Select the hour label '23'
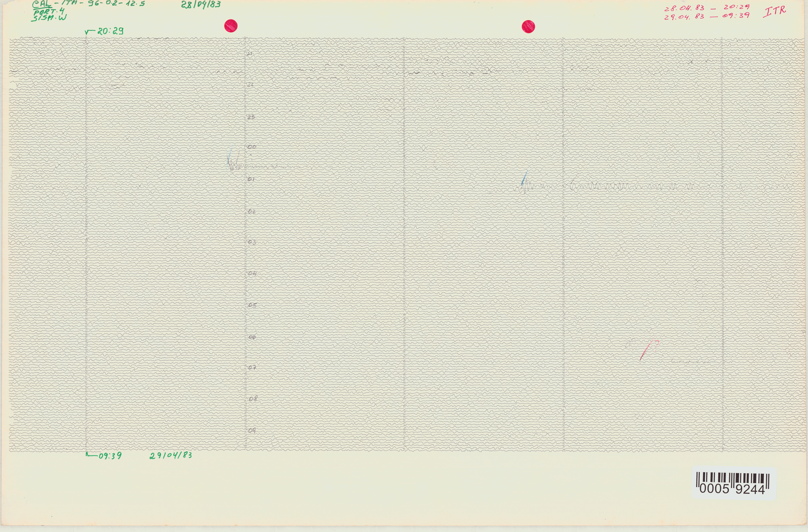808x532 pixels. 251,117
